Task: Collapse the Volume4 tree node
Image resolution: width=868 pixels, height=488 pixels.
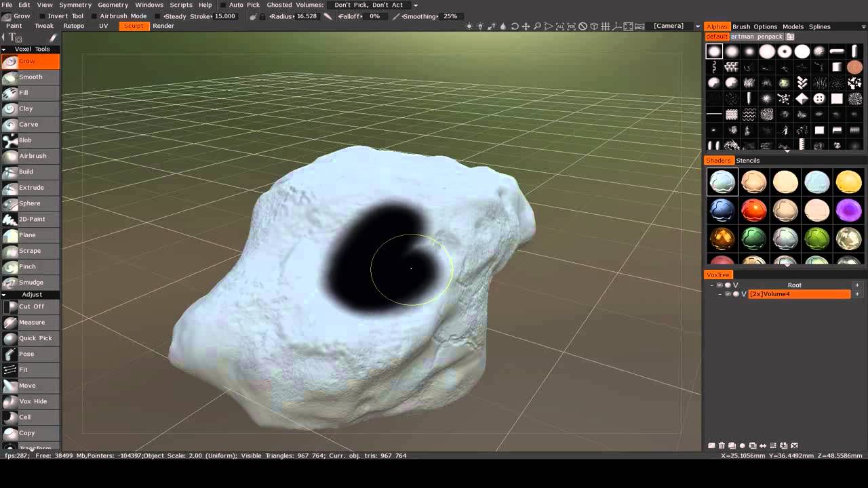Action: (x=720, y=294)
